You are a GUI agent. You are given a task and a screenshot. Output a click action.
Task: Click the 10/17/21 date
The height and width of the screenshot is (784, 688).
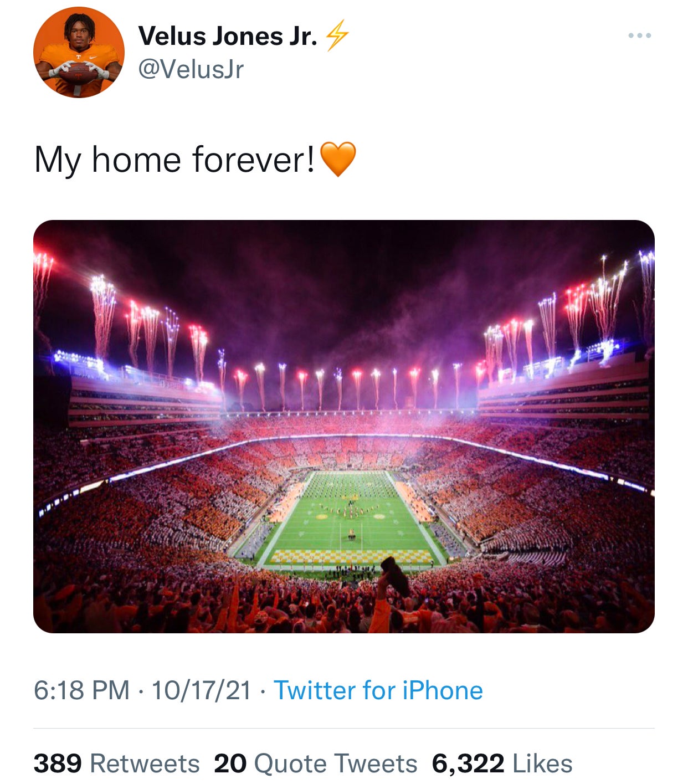coord(201,690)
